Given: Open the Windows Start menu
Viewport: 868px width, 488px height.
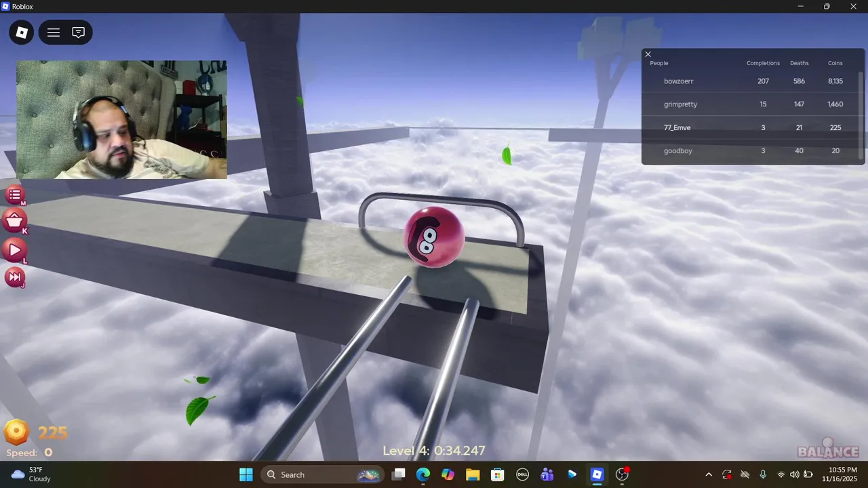Looking at the screenshot, I should tap(246, 474).
